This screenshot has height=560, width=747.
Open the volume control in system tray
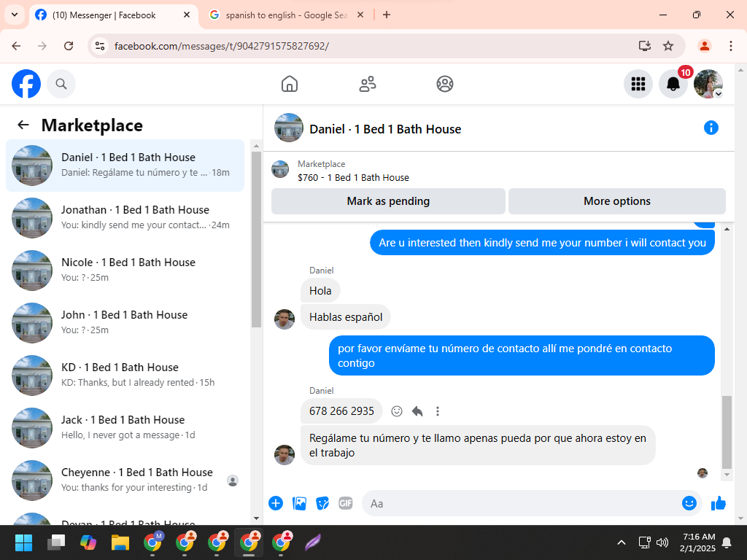point(662,542)
